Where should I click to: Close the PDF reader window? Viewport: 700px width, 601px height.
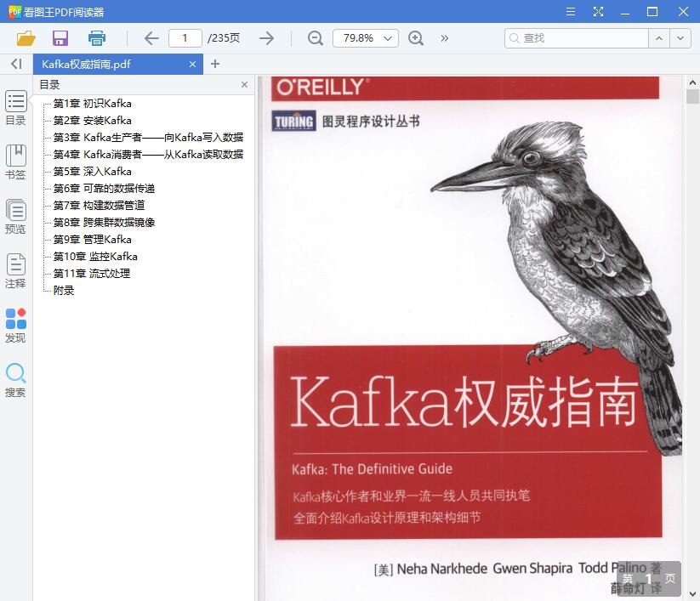(683, 12)
